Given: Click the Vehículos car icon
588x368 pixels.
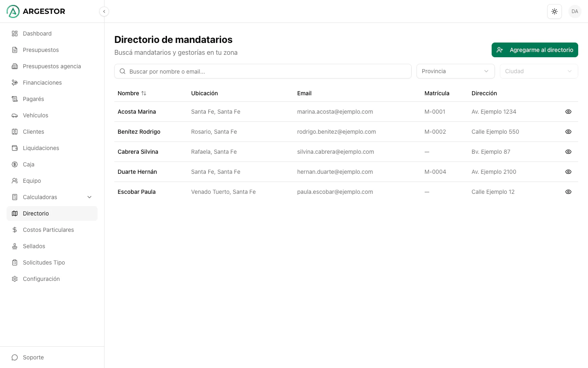Looking at the screenshot, I should (15, 115).
